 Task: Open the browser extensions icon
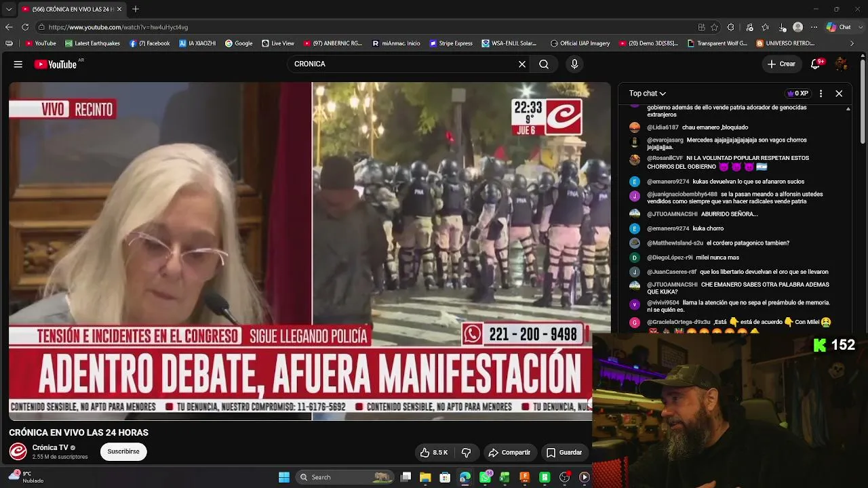tap(731, 27)
